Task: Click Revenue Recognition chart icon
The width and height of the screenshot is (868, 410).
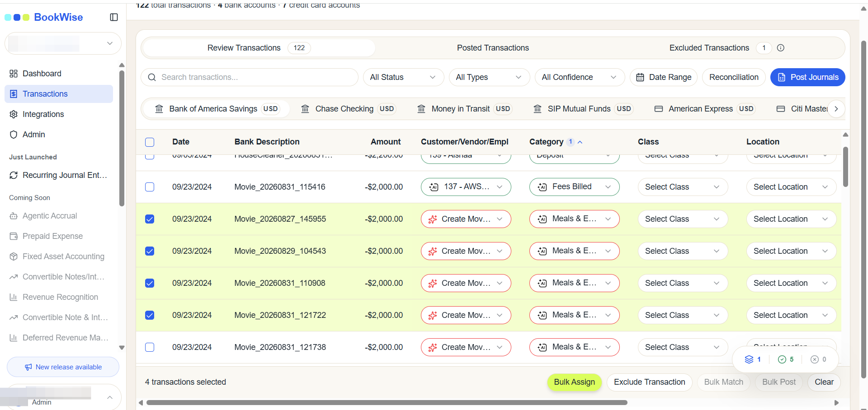Action: [14, 297]
